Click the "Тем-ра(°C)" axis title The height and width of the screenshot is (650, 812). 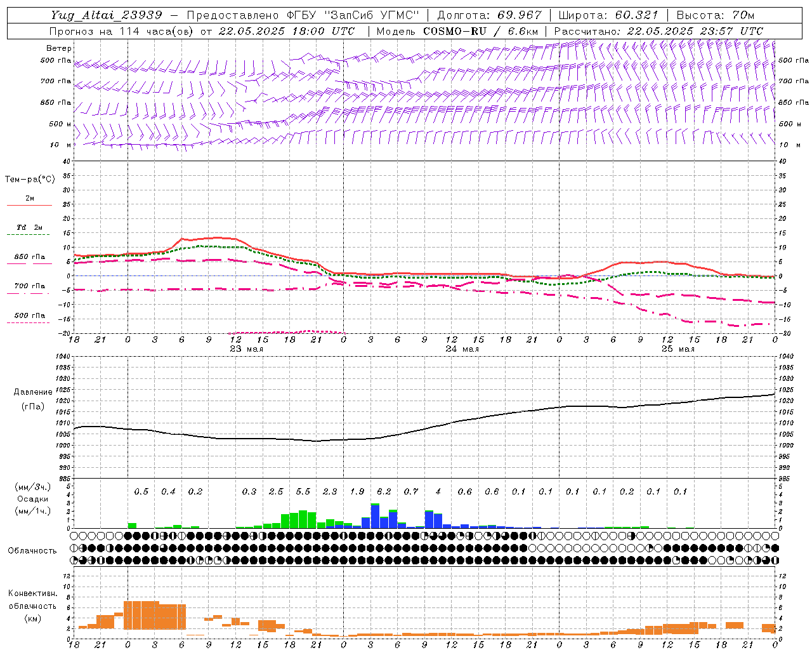tap(30, 180)
